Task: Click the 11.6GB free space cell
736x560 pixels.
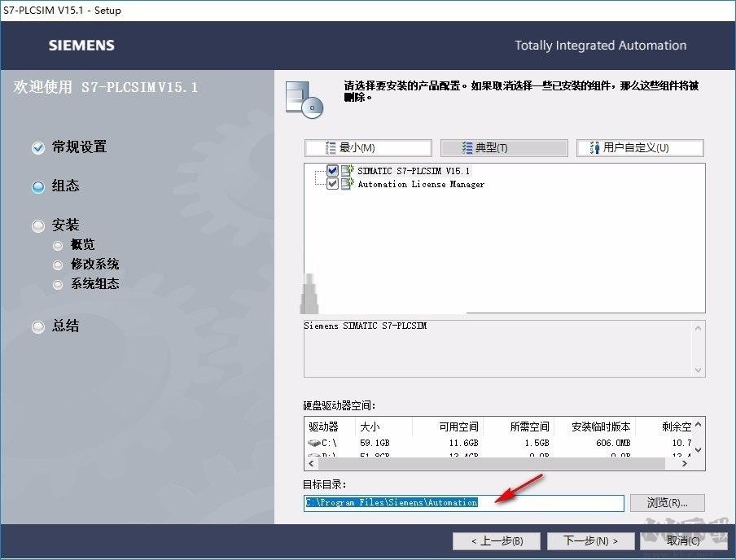Action: (463, 443)
